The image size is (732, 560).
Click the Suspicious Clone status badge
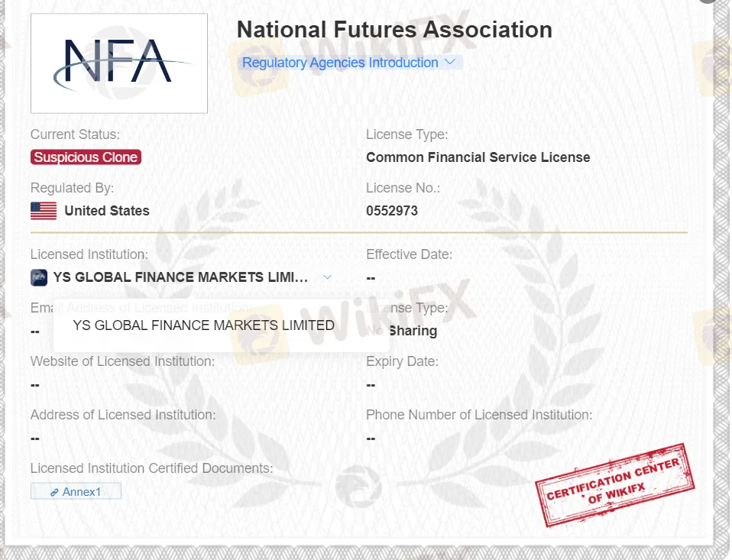pos(86,157)
